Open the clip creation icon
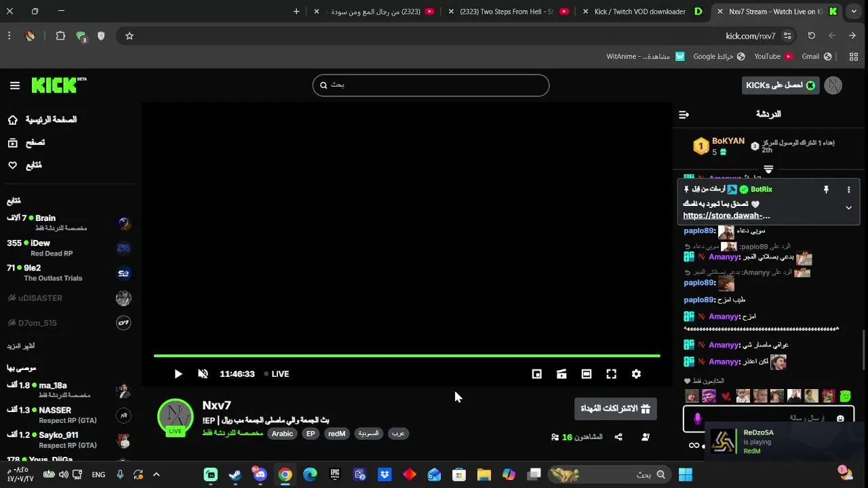This screenshot has width=868, height=488. pos(561,374)
